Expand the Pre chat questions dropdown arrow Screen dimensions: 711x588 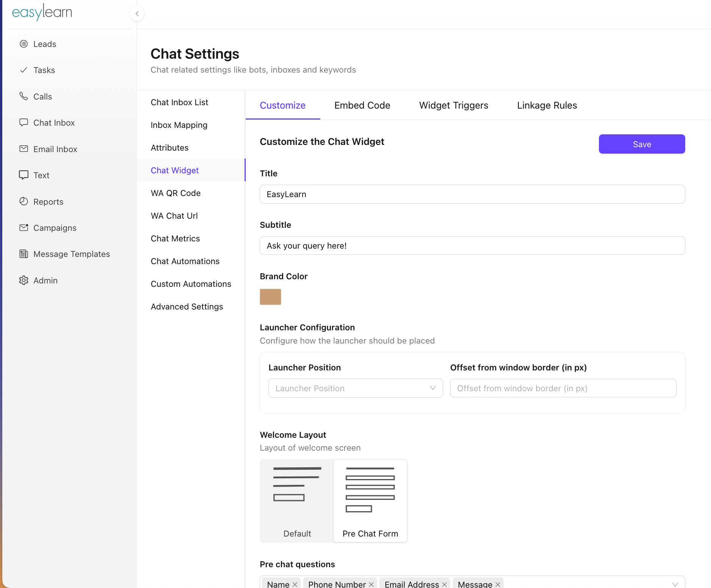[675, 584]
